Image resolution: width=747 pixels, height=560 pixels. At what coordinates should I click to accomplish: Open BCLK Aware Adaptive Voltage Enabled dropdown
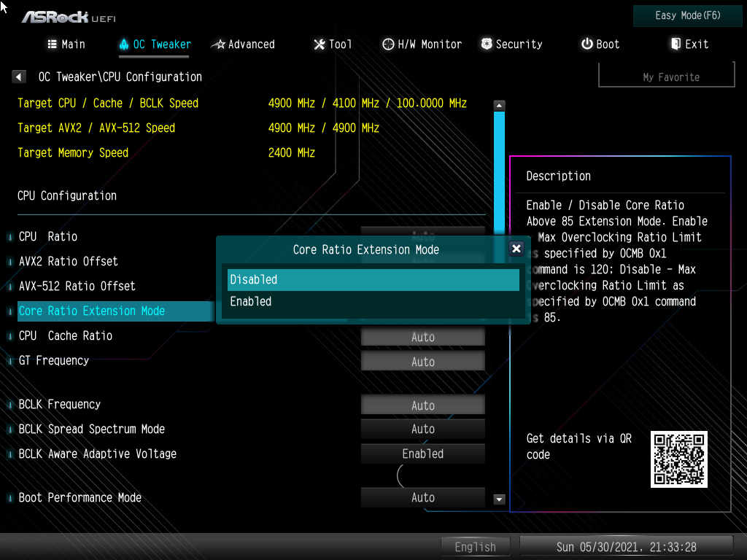(x=422, y=454)
